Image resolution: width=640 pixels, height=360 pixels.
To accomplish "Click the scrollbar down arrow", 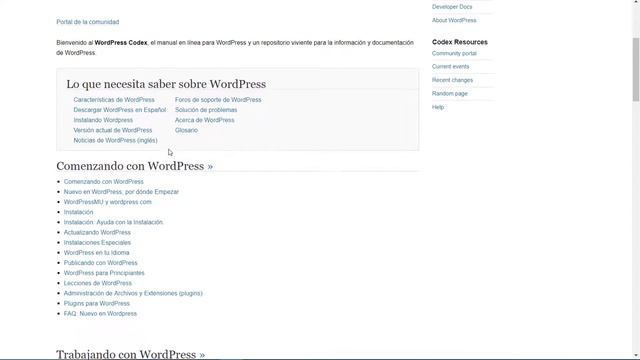I will pyautogui.click(x=636, y=356).
